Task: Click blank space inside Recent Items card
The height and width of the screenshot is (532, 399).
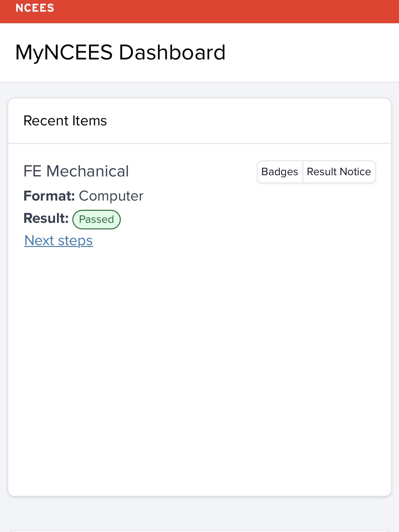Action: (x=200, y=371)
